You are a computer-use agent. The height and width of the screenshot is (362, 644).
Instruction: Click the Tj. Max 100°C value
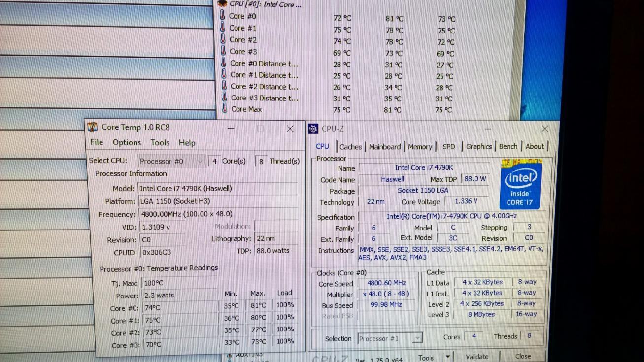153,283
